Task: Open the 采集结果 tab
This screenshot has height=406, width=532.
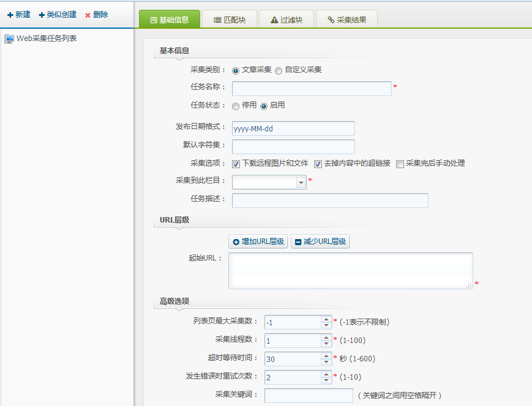Action: (x=347, y=20)
